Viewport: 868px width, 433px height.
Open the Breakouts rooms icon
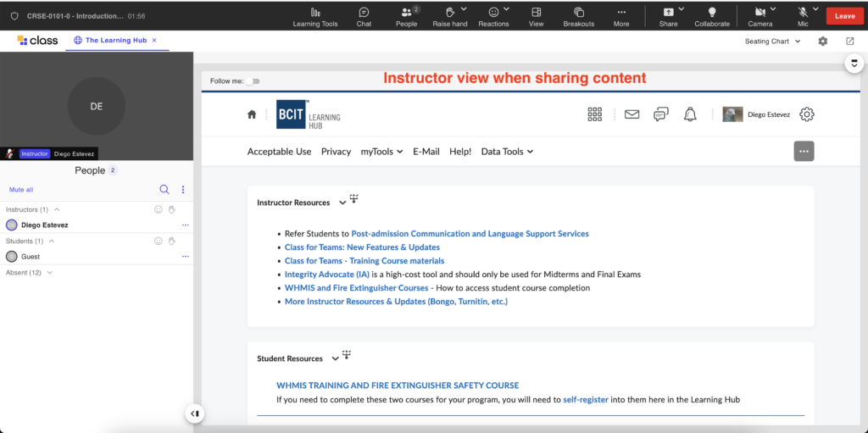[578, 13]
